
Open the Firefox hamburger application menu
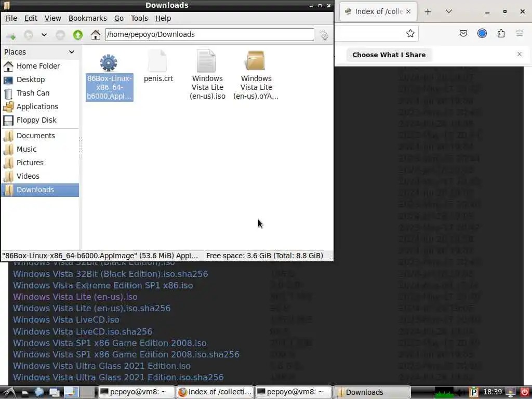click(520, 33)
